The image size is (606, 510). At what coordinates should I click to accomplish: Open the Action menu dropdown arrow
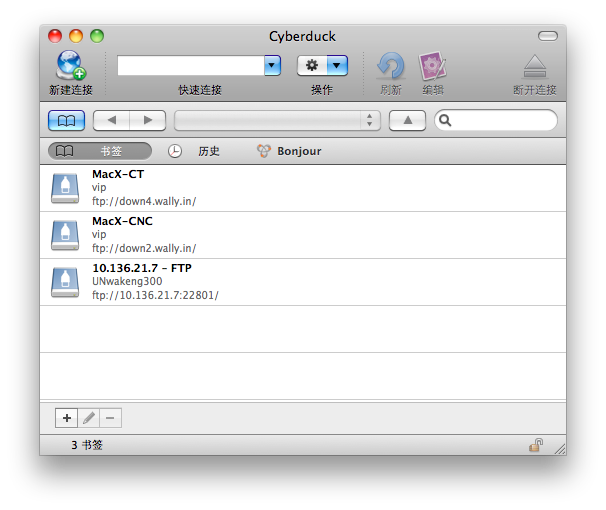click(337, 65)
